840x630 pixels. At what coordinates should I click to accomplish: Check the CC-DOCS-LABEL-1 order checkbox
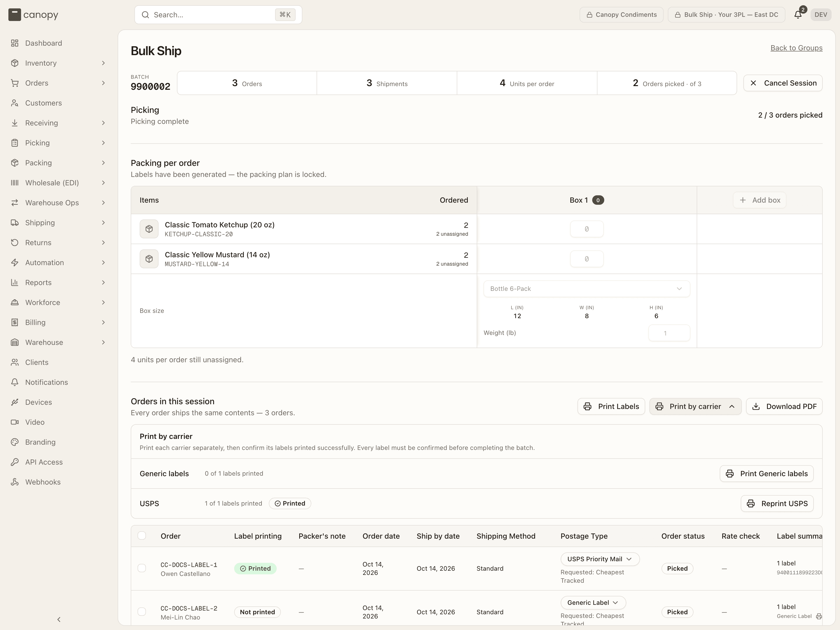coord(142,568)
